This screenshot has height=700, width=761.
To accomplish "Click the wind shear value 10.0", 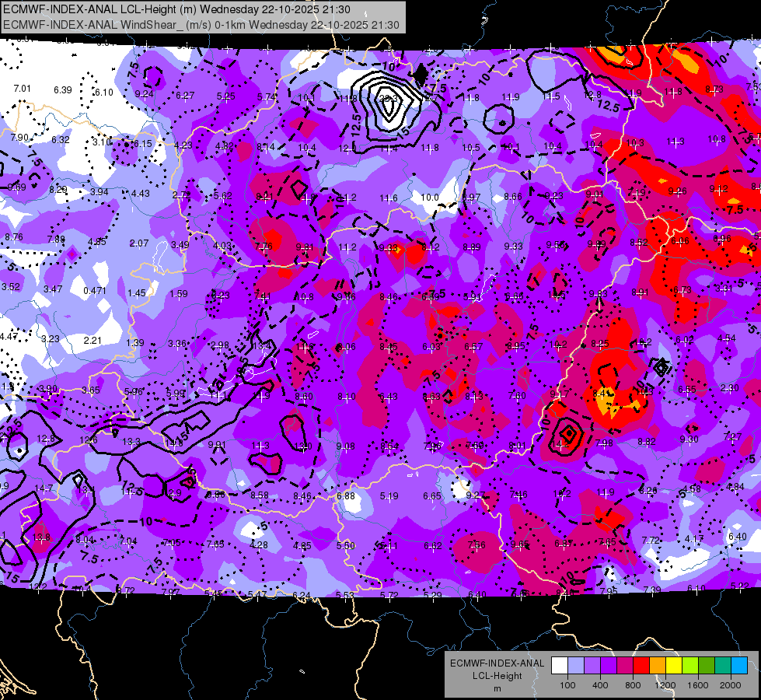I will pyautogui.click(x=430, y=198).
